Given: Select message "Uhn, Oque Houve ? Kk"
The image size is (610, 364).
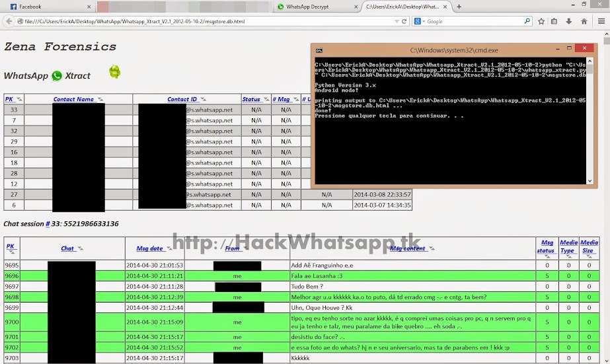Looking at the screenshot, I should coord(322,308).
